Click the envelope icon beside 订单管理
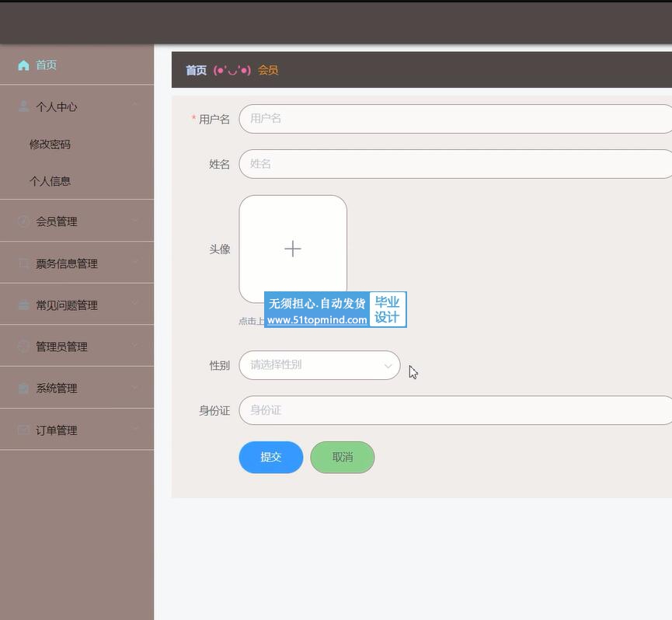672x620 pixels. tap(23, 430)
